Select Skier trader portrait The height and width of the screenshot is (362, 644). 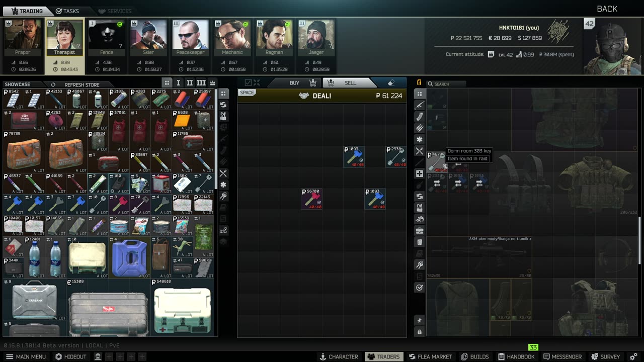point(148,39)
